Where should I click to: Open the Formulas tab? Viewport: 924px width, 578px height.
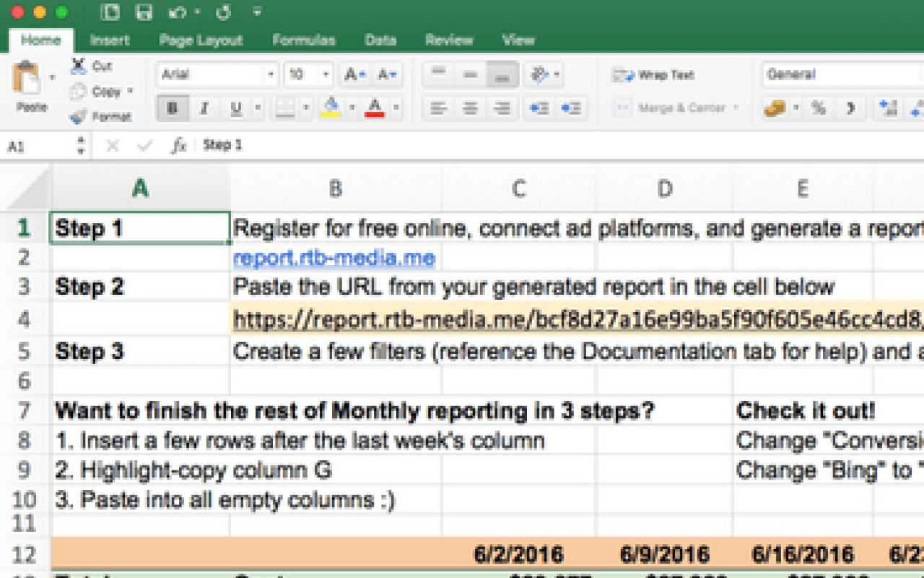(303, 40)
